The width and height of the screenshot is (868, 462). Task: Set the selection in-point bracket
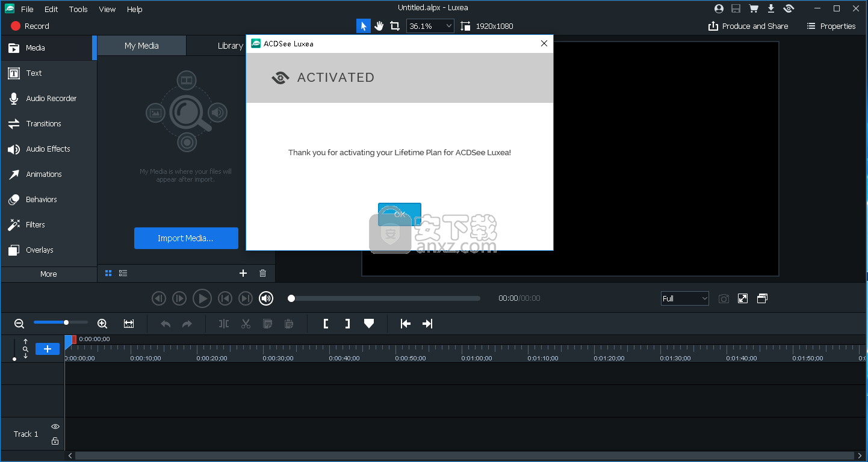(326, 324)
